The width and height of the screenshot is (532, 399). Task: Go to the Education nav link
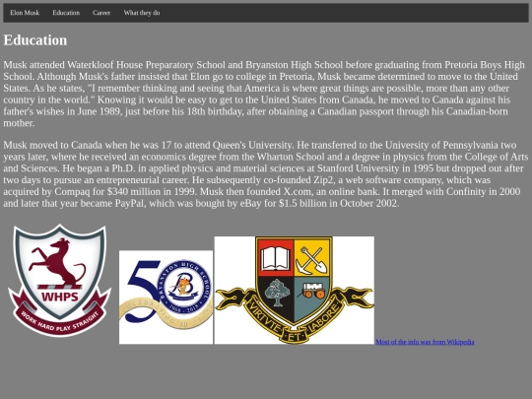coord(66,13)
